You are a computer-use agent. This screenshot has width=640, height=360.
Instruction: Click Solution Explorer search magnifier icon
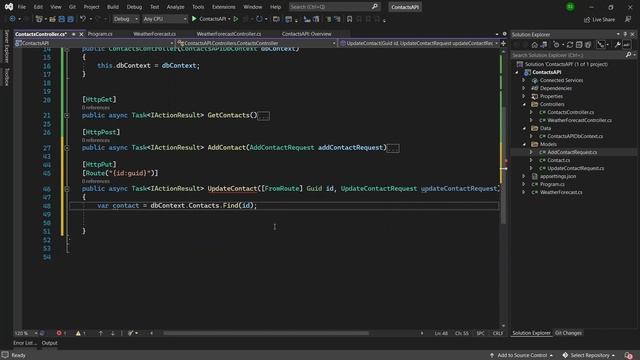click(629, 55)
